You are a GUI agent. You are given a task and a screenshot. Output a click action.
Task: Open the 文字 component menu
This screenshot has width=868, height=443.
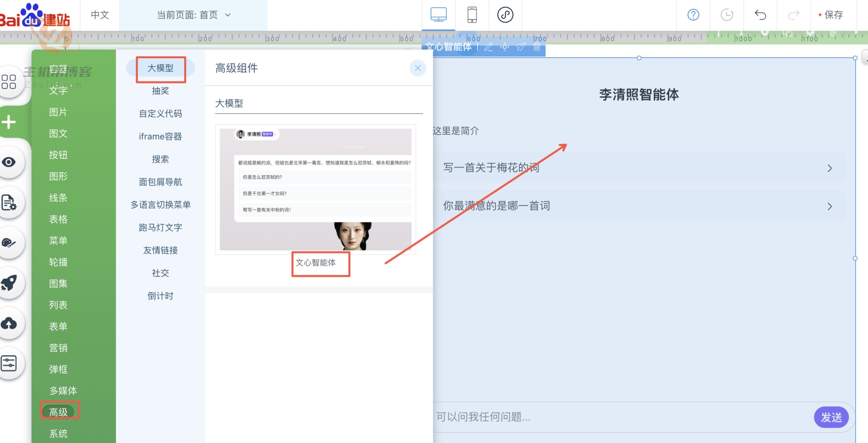tap(58, 91)
